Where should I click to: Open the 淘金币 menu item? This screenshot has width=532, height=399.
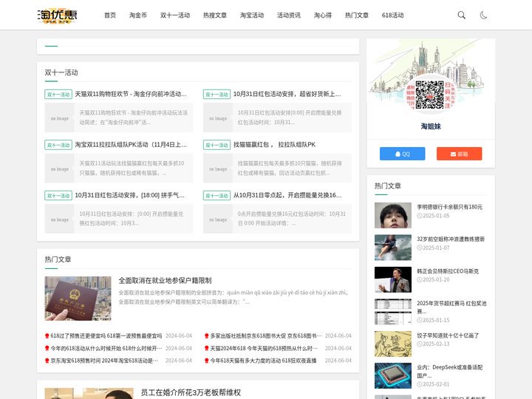pos(138,15)
